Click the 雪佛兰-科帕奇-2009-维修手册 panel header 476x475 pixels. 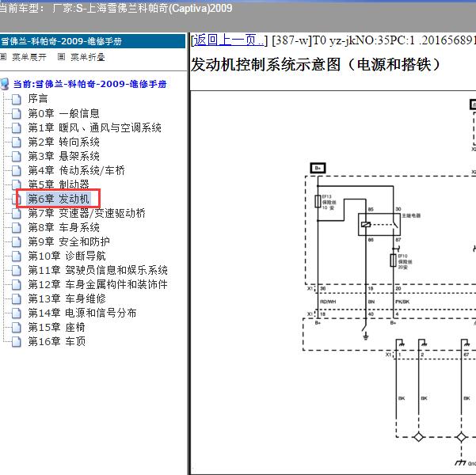[x=93, y=41]
